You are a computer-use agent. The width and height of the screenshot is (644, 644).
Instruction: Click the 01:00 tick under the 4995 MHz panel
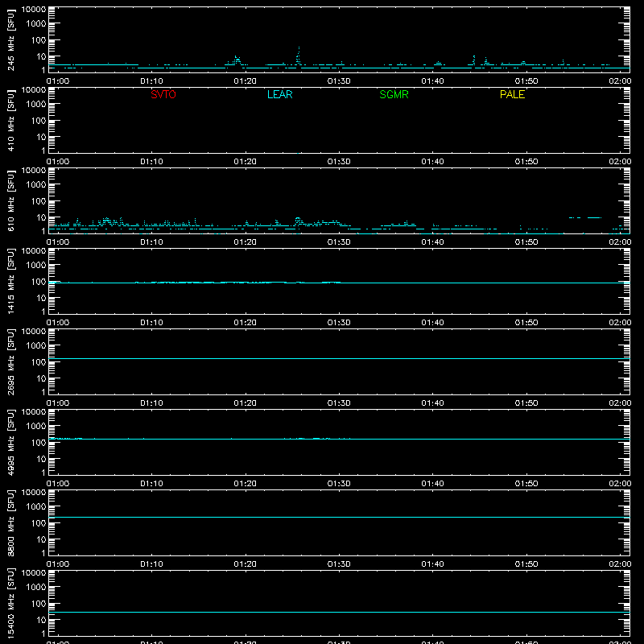pyautogui.click(x=58, y=484)
